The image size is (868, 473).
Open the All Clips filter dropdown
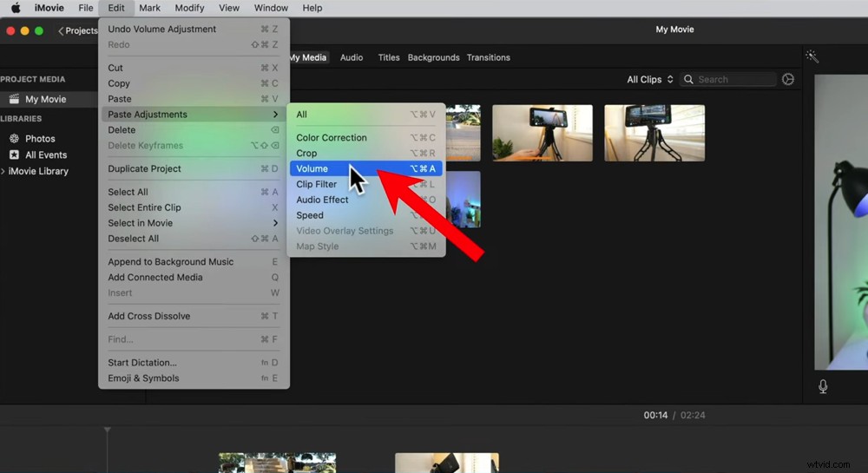click(x=650, y=79)
